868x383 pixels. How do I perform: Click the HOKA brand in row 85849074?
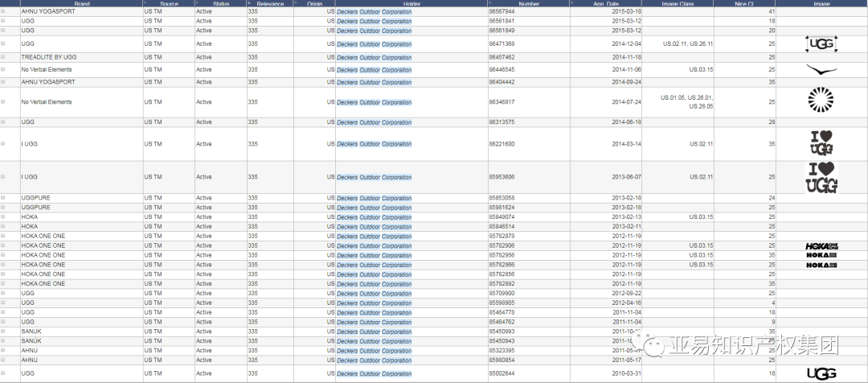[x=30, y=216]
